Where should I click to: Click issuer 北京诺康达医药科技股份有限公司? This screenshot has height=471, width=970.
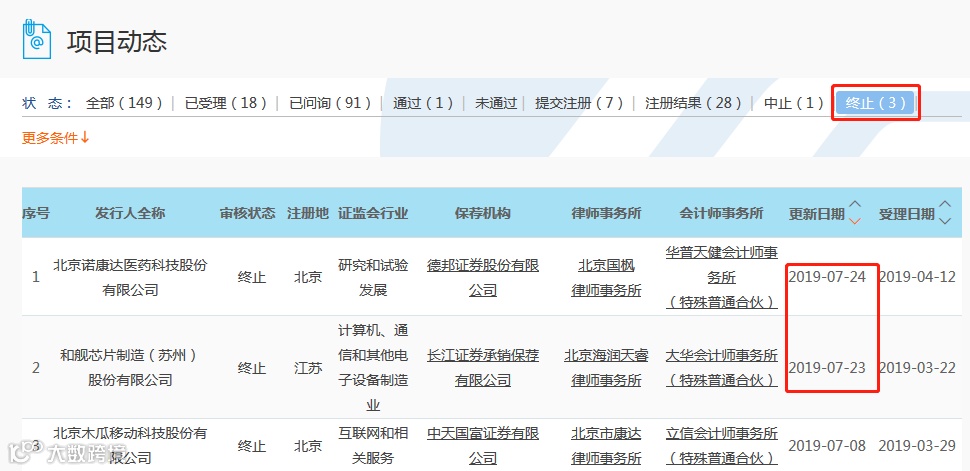click(130, 277)
